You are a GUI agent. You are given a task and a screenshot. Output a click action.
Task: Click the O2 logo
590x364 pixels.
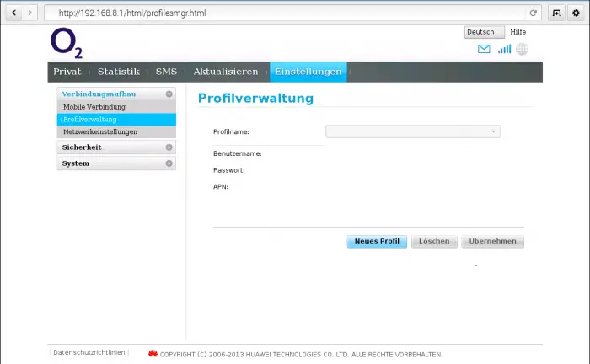point(67,43)
